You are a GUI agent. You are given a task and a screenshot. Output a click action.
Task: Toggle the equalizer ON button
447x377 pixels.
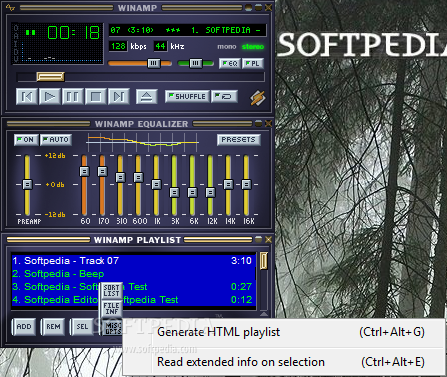pos(26,140)
